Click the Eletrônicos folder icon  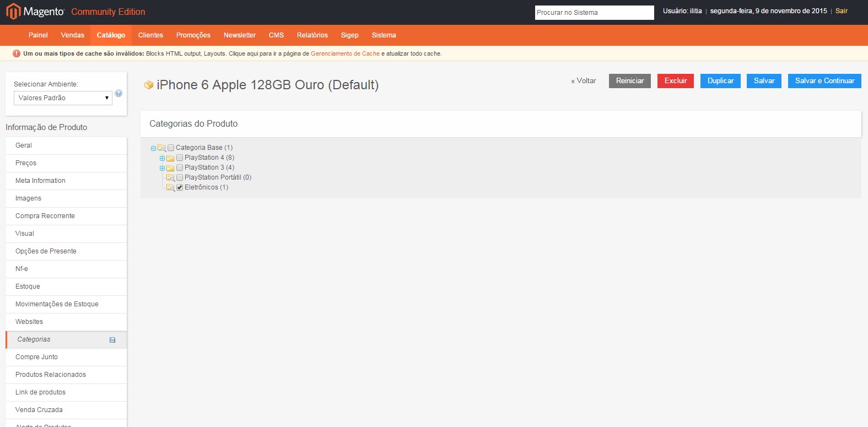[170, 187]
